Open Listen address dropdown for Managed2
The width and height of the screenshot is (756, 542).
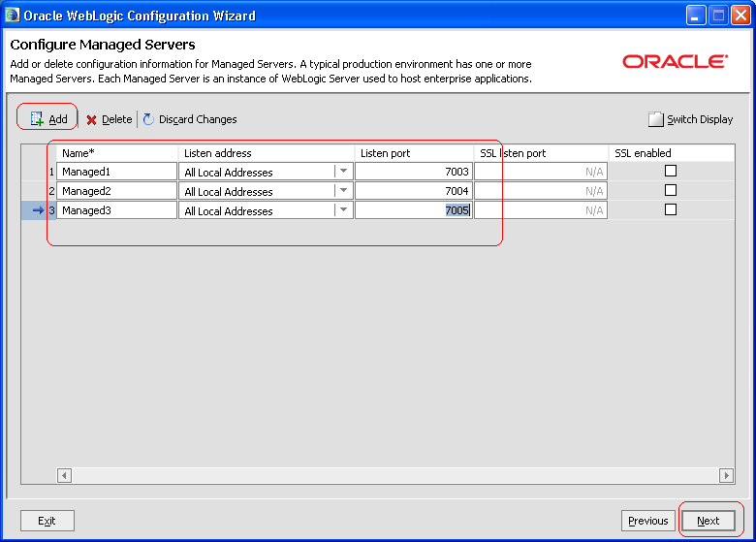pyautogui.click(x=343, y=190)
